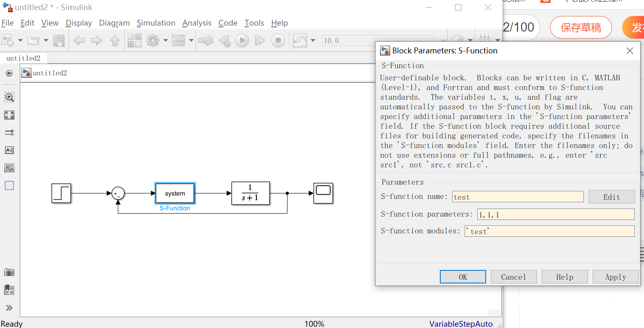Click the Back arrow in the toolbar

coord(79,41)
